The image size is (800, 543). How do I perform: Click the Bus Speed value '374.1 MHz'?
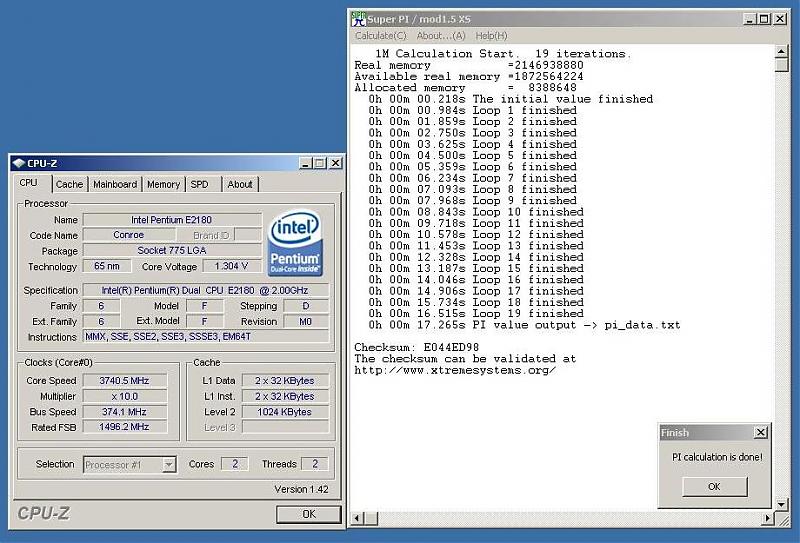(124, 412)
